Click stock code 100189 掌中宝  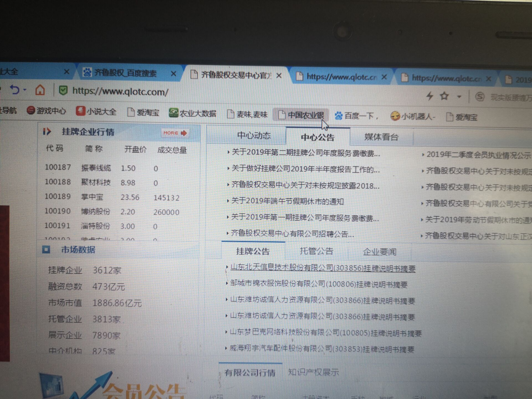tap(58, 196)
